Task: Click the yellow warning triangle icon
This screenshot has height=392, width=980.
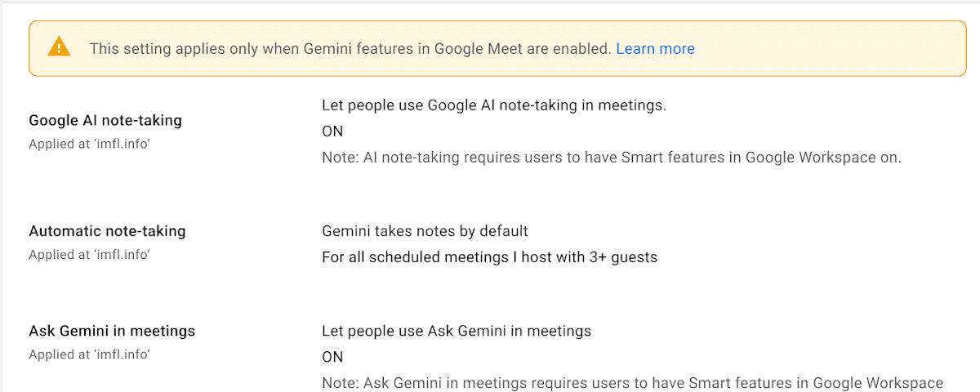Action: [59, 47]
